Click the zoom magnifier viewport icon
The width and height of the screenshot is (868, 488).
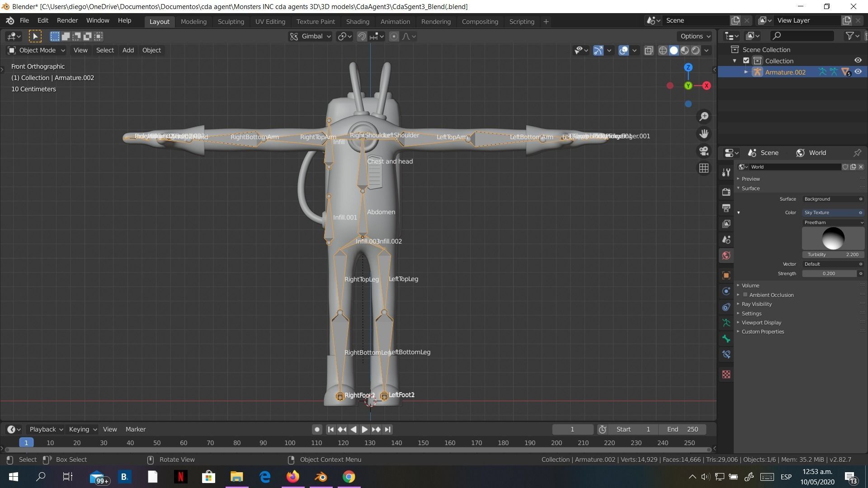click(704, 117)
